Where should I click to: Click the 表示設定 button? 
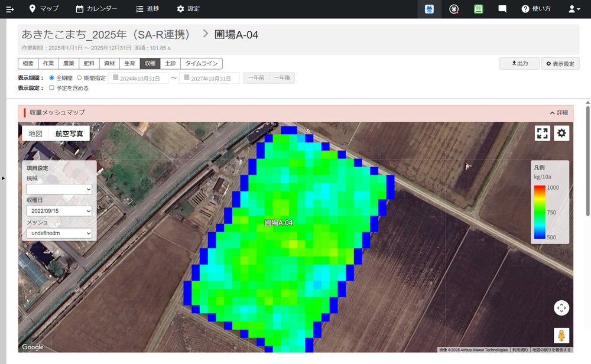(x=560, y=64)
